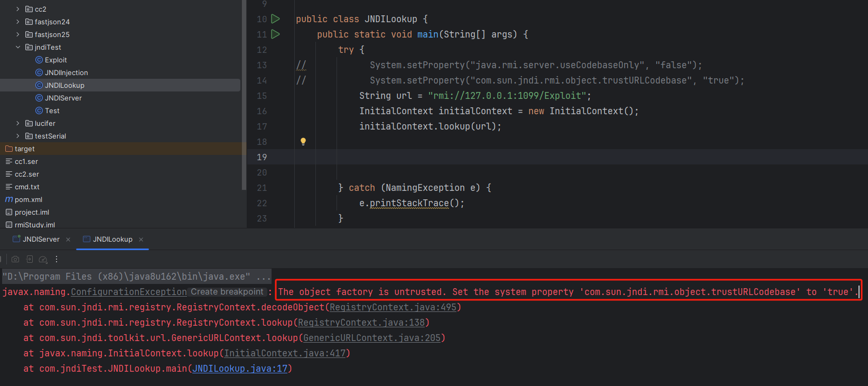Open cc1.ser file
This screenshot has width=868, height=386.
[x=26, y=161]
